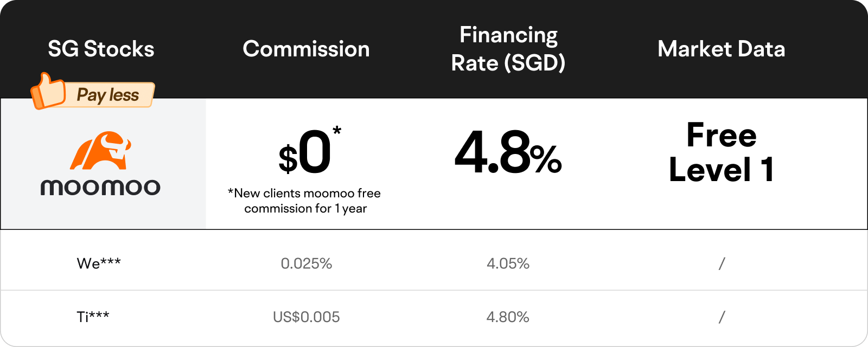Click the moomoo wordmark text
Viewport: 868px width, 347px height.
100,188
